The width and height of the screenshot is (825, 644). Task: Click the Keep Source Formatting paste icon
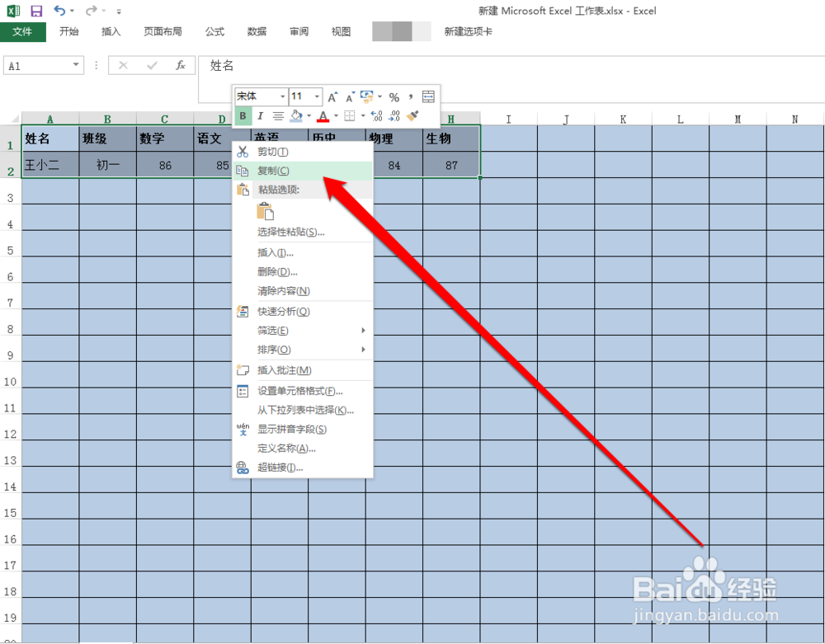pyautogui.click(x=266, y=210)
